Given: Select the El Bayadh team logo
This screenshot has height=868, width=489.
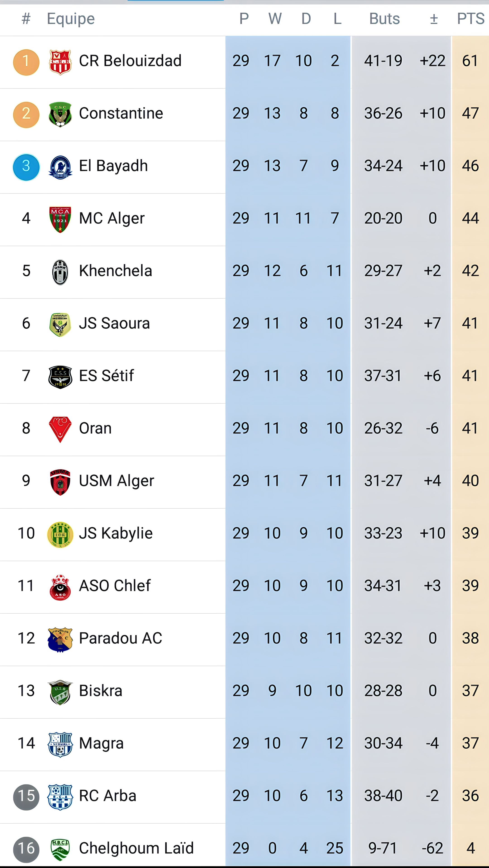Looking at the screenshot, I should tap(60, 167).
